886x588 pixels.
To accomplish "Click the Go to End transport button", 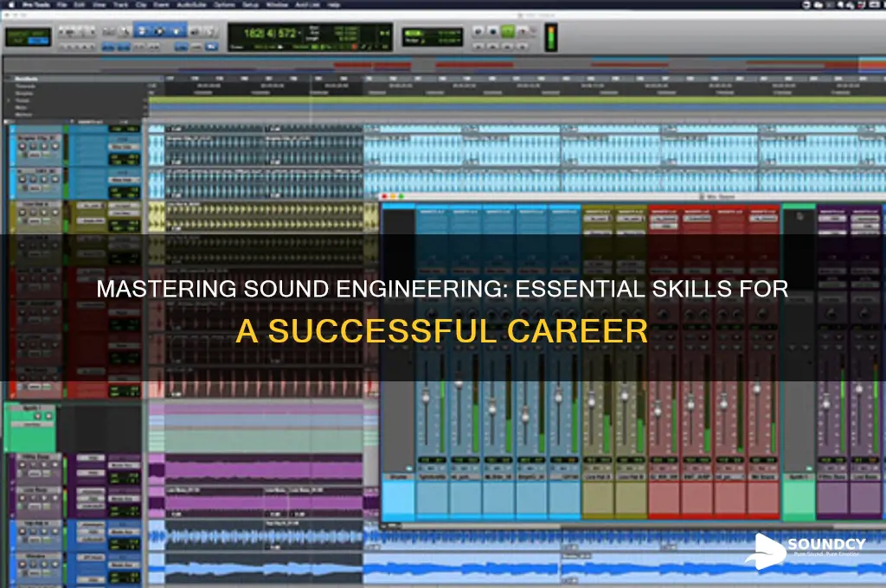I will (x=523, y=47).
